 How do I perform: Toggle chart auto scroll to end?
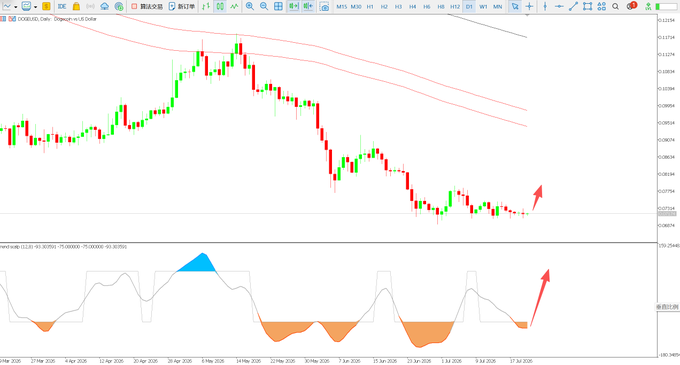coord(294,6)
